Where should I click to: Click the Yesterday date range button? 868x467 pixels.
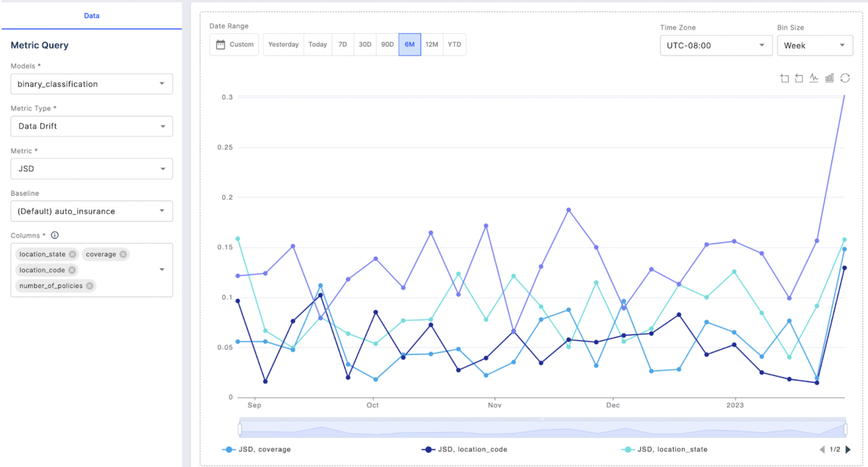(283, 44)
